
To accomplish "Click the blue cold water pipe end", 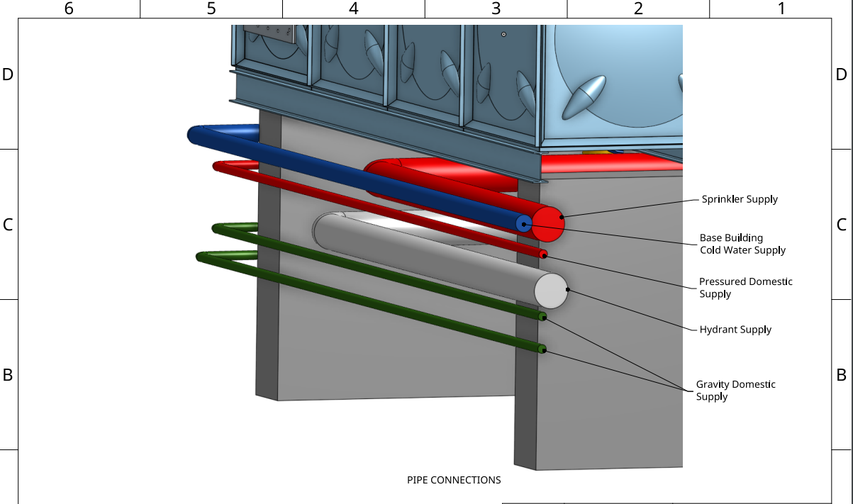I will [x=523, y=223].
